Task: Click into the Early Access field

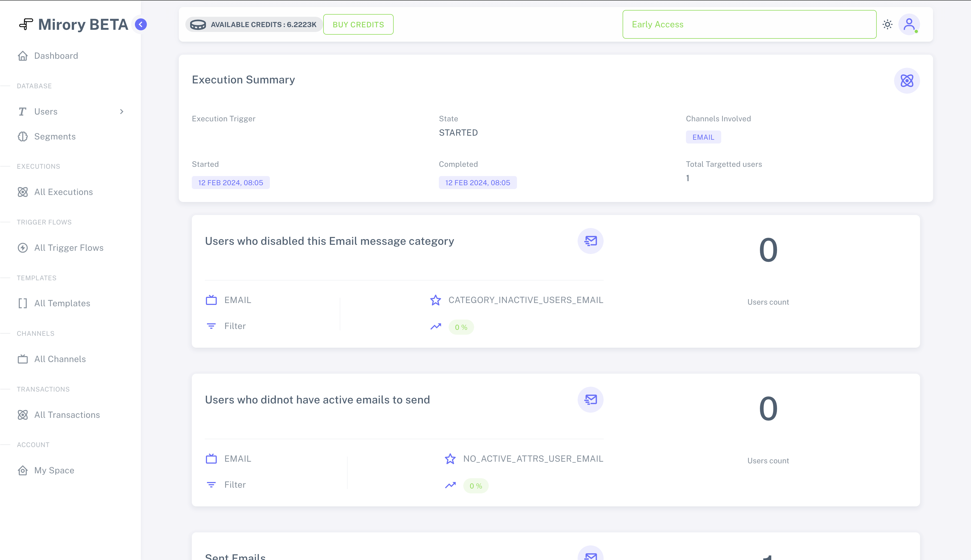Action: click(749, 24)
